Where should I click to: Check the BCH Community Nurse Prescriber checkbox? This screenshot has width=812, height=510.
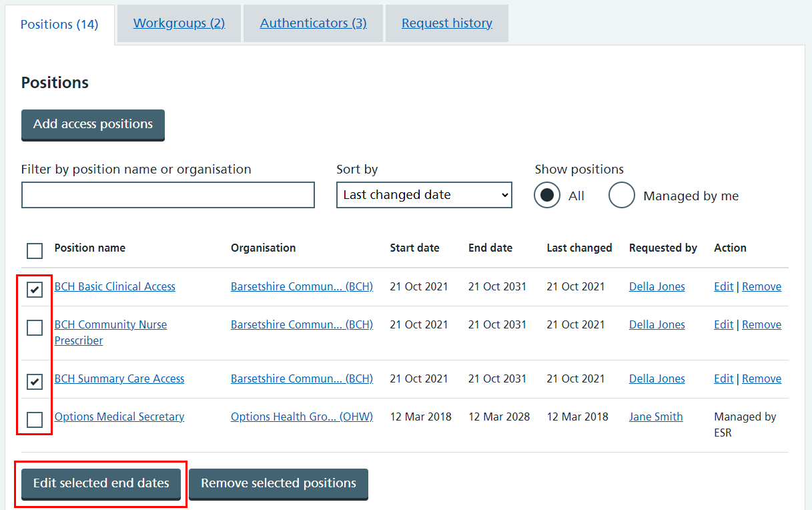pyautogui.click(x=35, y=328)
